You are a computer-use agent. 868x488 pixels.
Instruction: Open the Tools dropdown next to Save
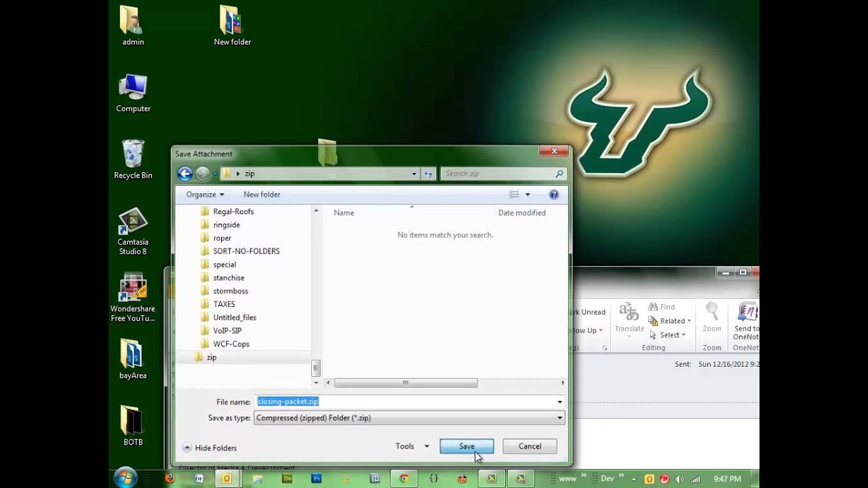[412, 446]
